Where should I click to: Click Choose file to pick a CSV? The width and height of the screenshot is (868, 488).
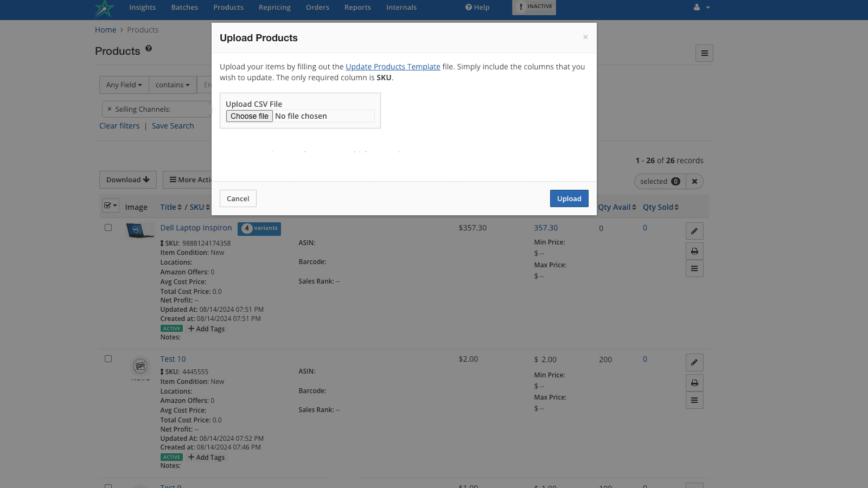pos(249,116)
